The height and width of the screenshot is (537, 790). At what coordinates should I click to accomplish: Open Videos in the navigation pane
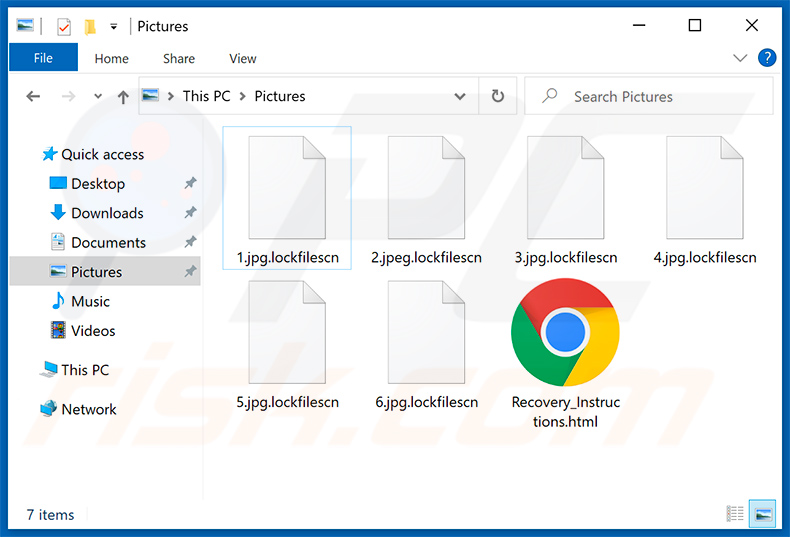coord(93,330)
